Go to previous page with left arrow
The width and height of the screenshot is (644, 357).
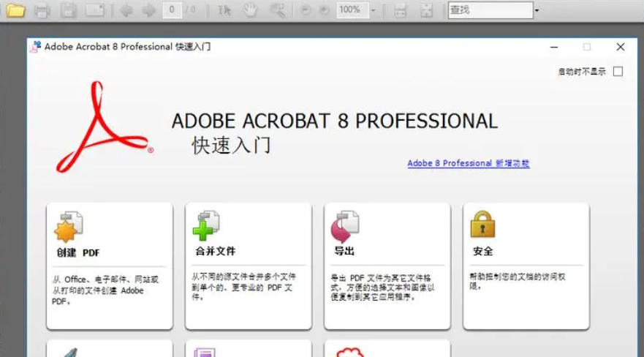[x=126, y=10]
